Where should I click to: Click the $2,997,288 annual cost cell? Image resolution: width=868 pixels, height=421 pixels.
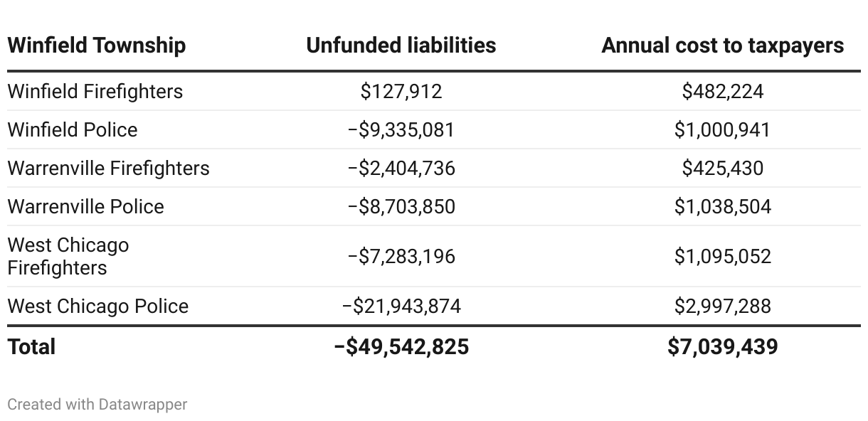pyautogui.click(x=722, y=307)
